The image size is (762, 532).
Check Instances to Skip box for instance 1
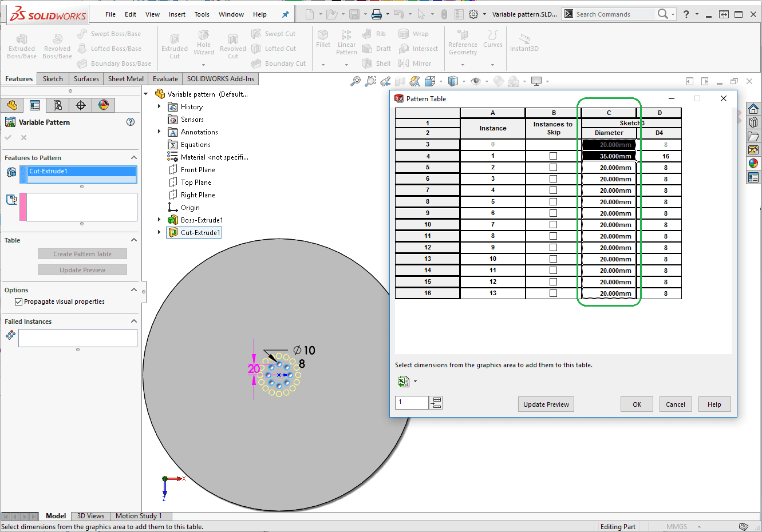pos(553,156)
